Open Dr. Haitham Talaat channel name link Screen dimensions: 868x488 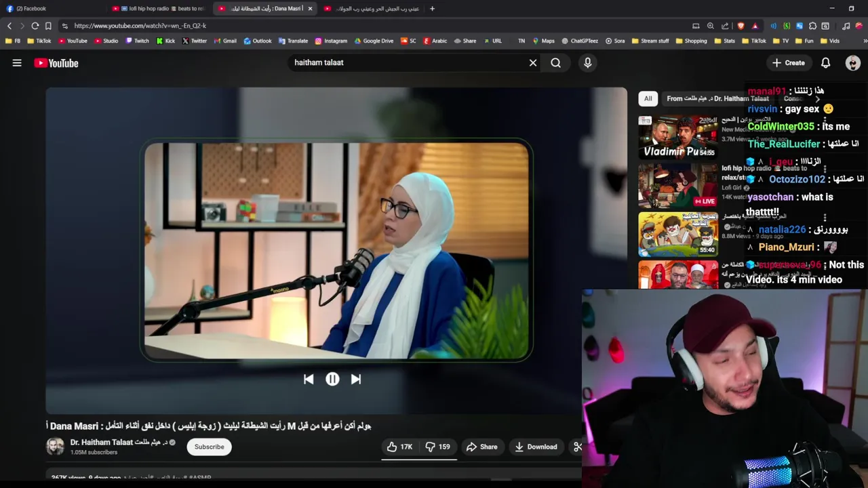(118, 442)
